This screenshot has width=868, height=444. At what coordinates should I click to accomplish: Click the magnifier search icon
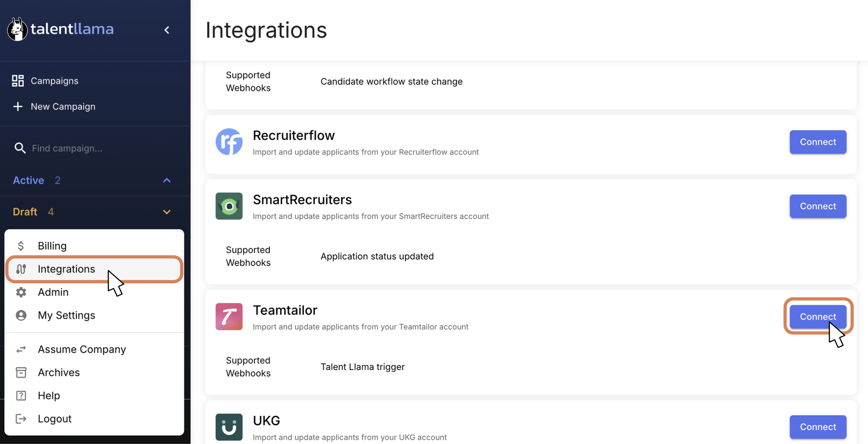(20, 148)
